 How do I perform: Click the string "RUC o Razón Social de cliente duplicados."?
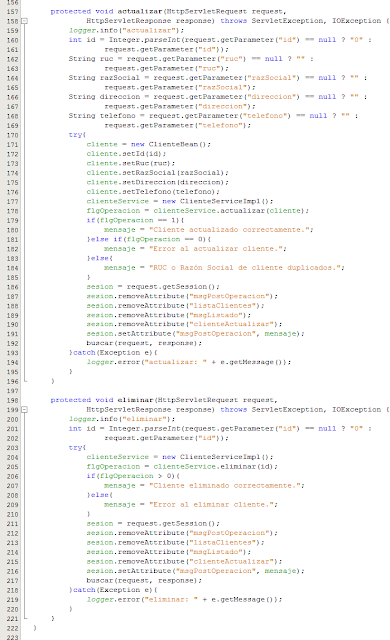pos(245,268)
